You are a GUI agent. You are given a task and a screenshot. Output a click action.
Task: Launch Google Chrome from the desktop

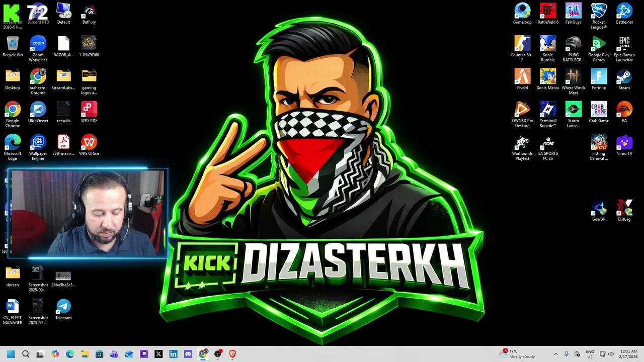[13, 114]
